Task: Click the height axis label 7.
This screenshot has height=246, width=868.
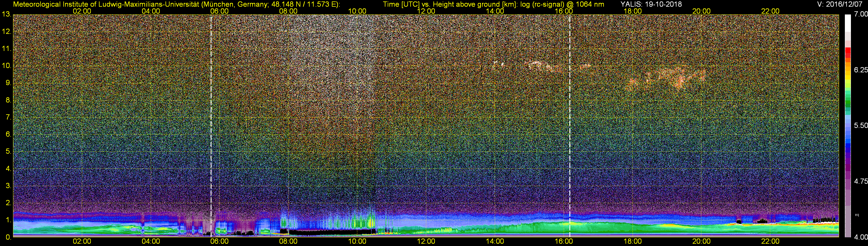Action: (x=8, y=117)
